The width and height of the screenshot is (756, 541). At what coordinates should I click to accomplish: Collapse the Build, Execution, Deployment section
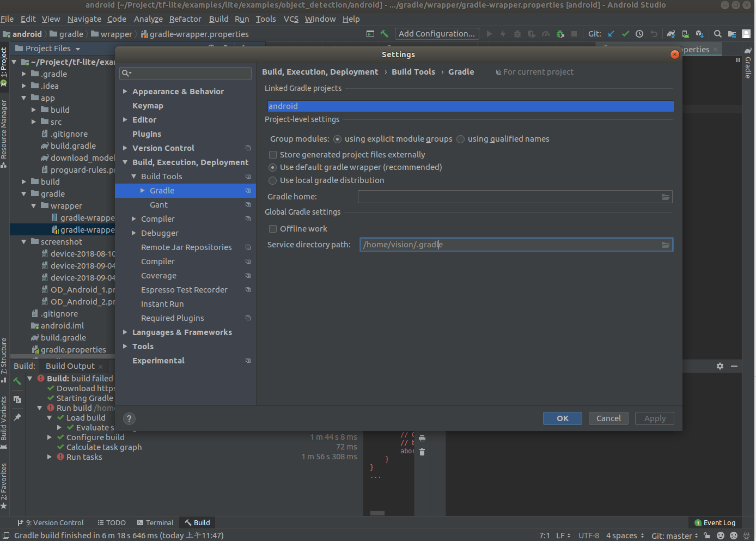point(124,162)
